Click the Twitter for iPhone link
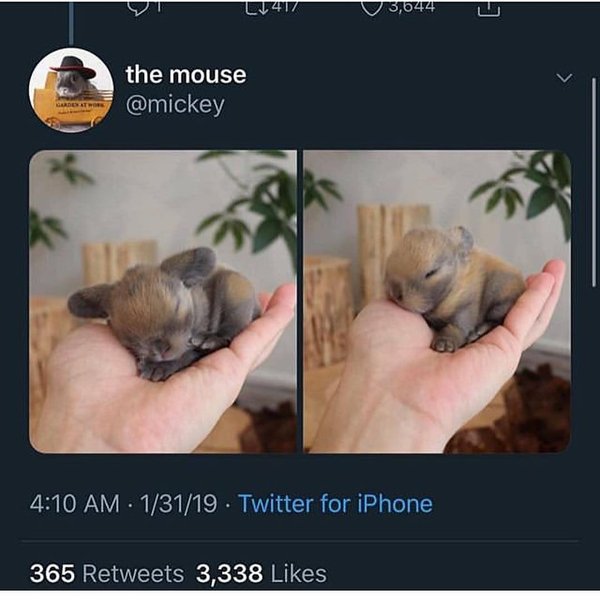Viewport: 600px width, 600px height. click(x=335, y=503)
